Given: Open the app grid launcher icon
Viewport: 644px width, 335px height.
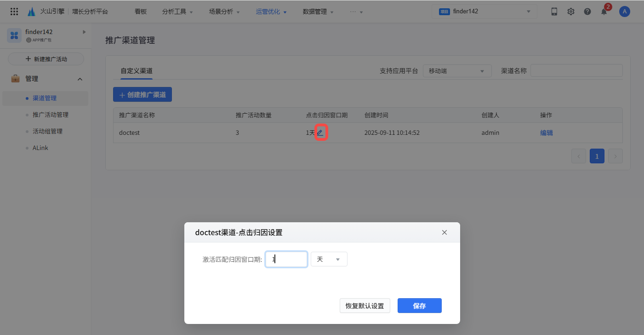Looking at the screenshot, I should tap(14, 12).
